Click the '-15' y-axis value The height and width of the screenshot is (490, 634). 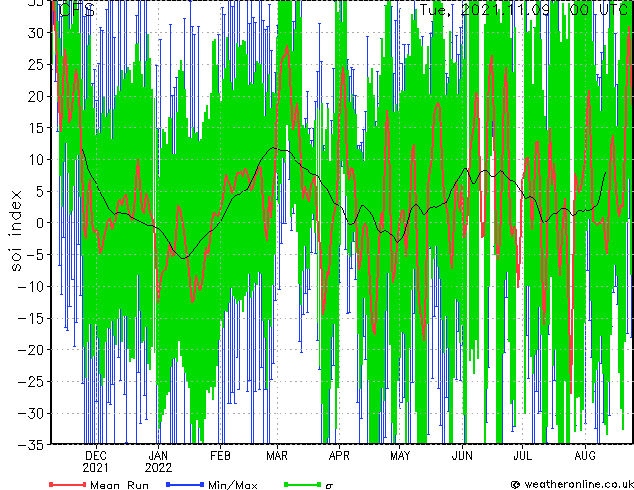(31, 318)
